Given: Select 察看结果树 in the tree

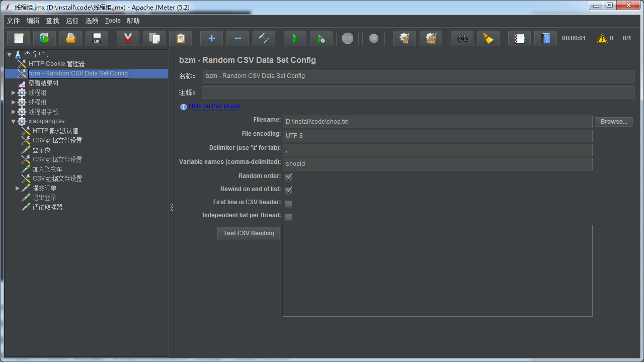Looking at the screenshot, I should 43,83.
